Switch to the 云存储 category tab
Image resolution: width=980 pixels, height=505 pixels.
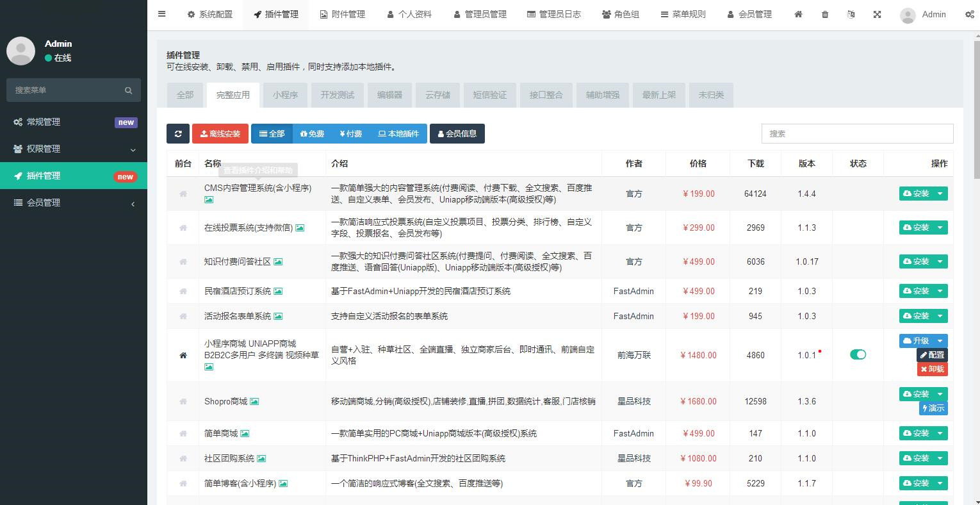(438, 95)
